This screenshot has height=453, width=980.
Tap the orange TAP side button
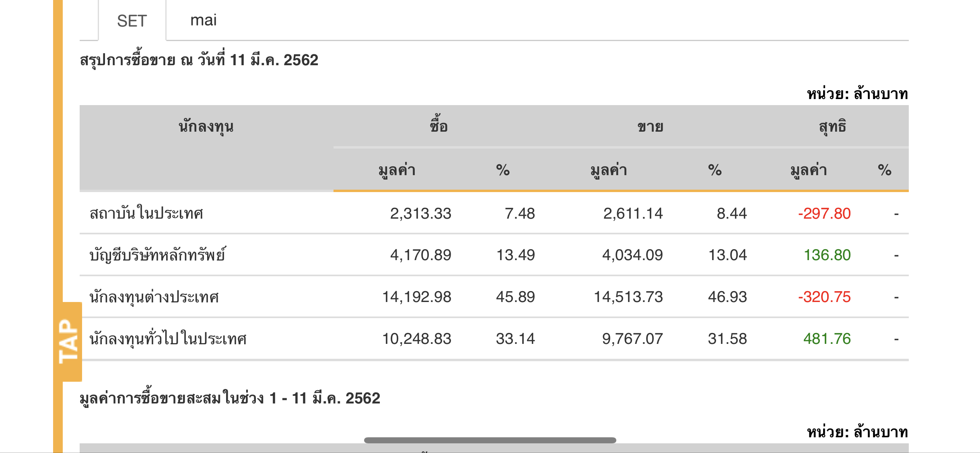(68, 341)
